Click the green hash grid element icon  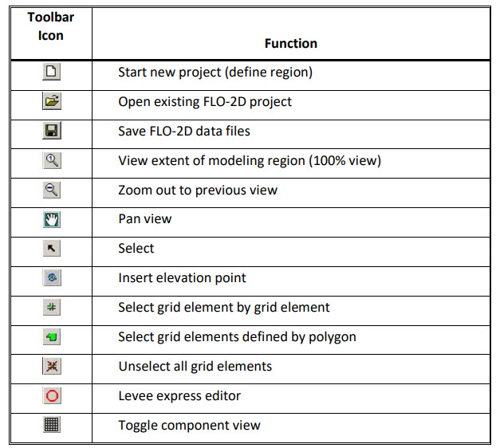(x=51, y=307)
